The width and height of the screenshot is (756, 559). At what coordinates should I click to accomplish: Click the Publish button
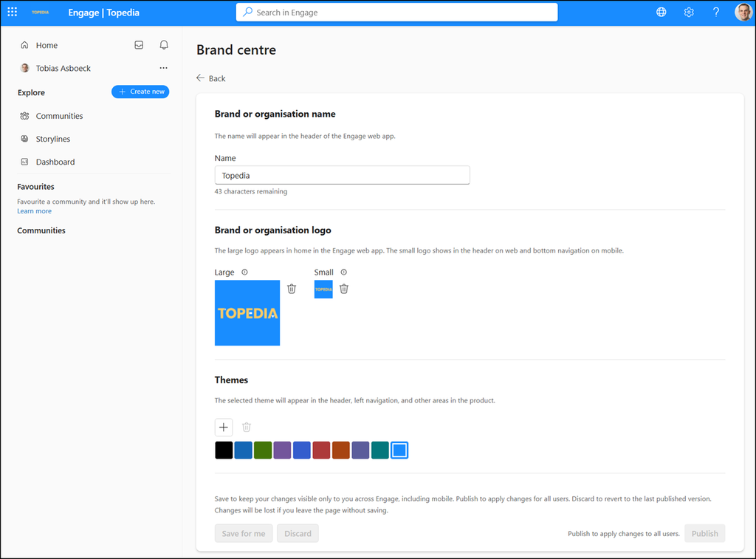point(704,533)
